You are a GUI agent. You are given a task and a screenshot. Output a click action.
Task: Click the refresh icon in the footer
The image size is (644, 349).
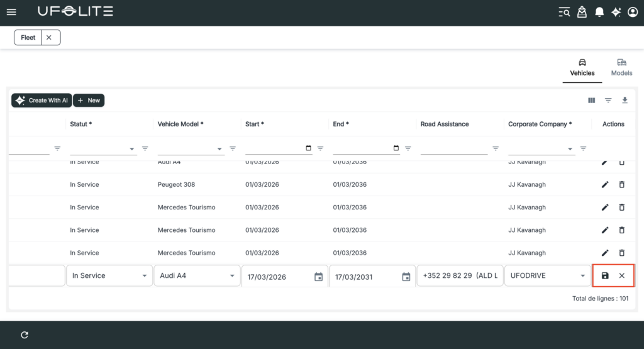point(25,335)
